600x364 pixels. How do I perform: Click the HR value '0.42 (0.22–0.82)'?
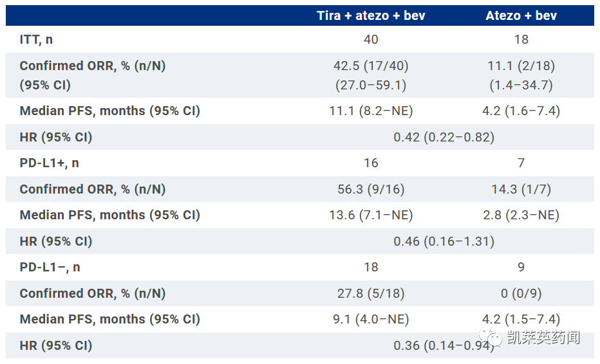(444, 137)
